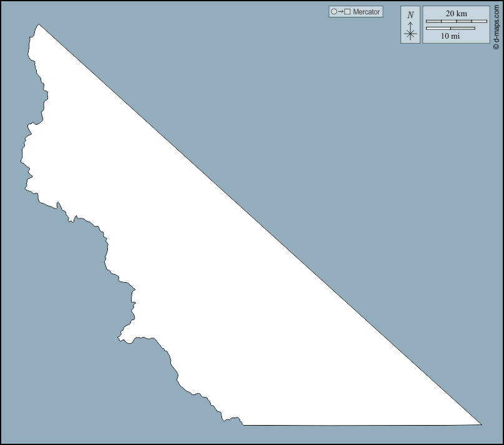Click the Mercator projection label
Image resolution: width=504 pixels, height=445 pixels.
click(x=366, y=12)
